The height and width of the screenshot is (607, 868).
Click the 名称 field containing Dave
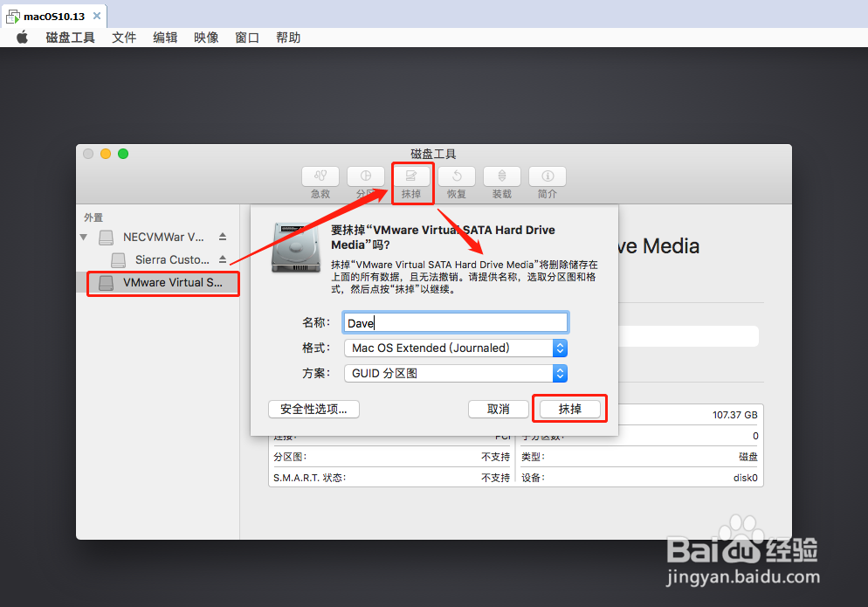point(456,323)
